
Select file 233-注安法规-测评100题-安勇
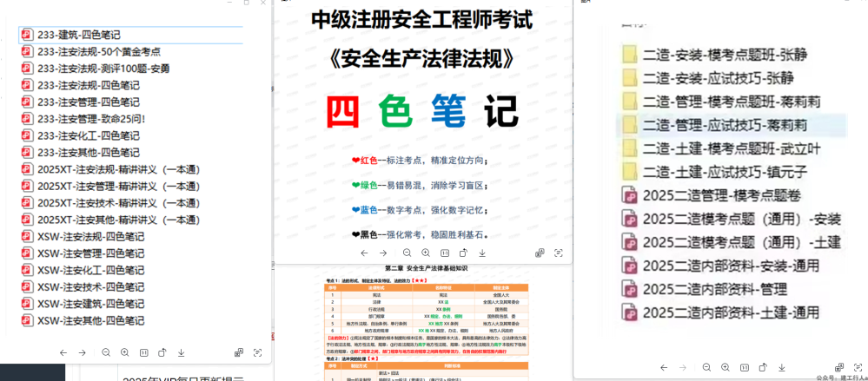pyautogui.click(x=95, y=69)
